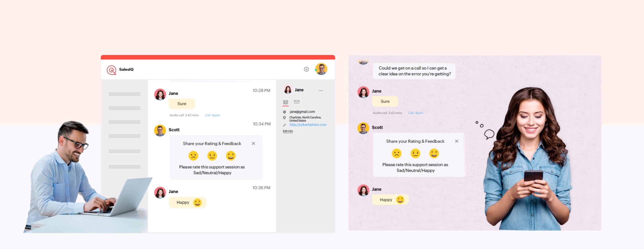This screenshot has height=249, width=644.
Task: Select neutral face rating in SalesIQ window
Action: pyautogui.click(x=212, y=156)
